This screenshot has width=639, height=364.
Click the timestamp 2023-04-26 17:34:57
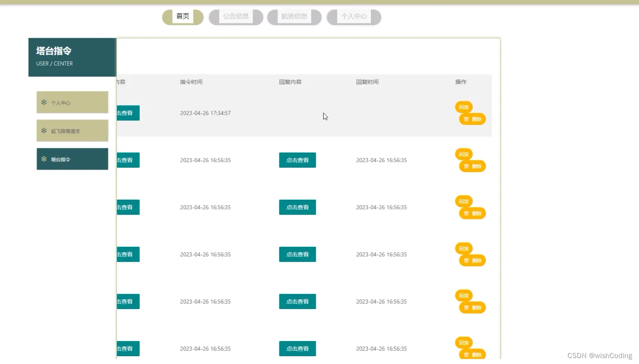[x=205, y=113]
